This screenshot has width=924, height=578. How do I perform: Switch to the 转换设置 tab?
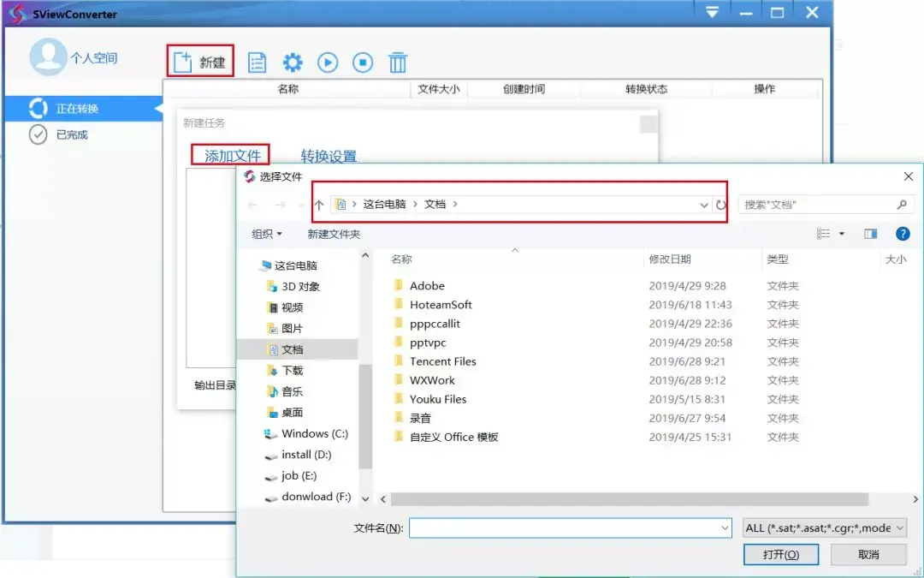click(x=329, y=153)
